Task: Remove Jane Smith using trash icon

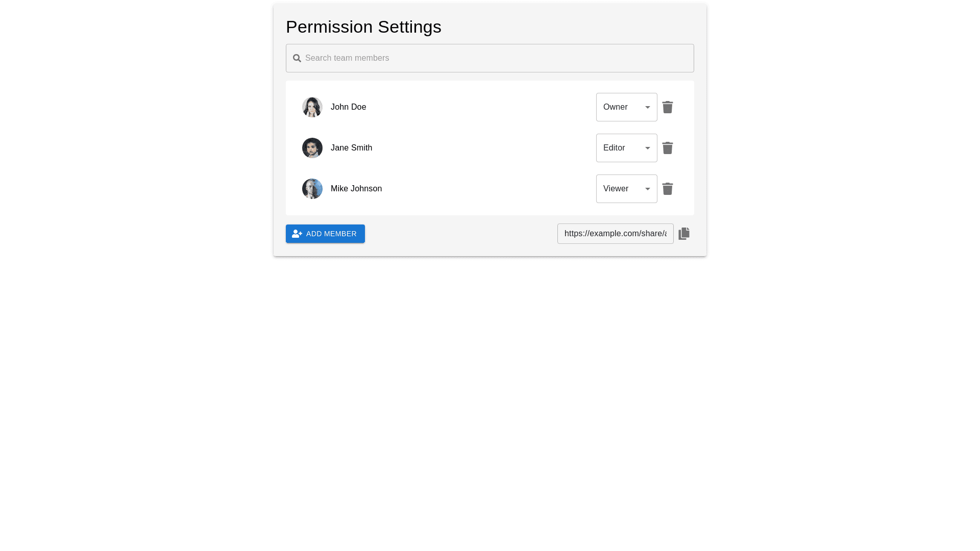Action: pos(668,148)
